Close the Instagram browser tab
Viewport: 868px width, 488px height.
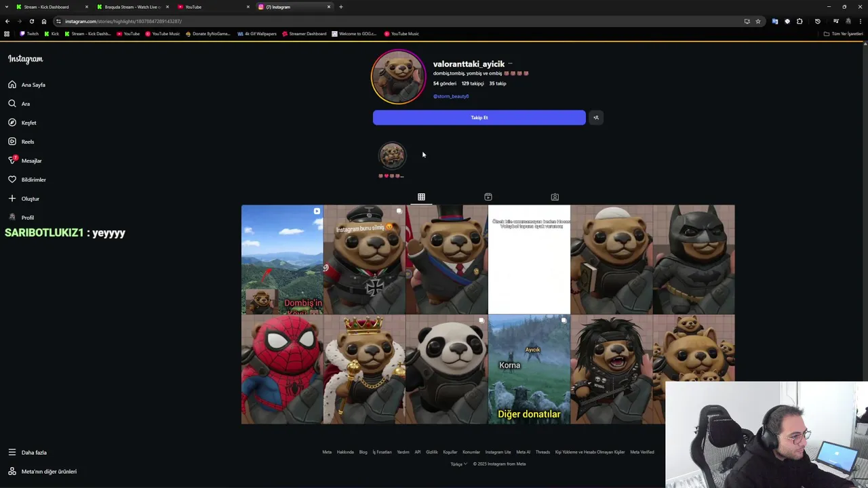pyautogui.click(x=329, y=7)
